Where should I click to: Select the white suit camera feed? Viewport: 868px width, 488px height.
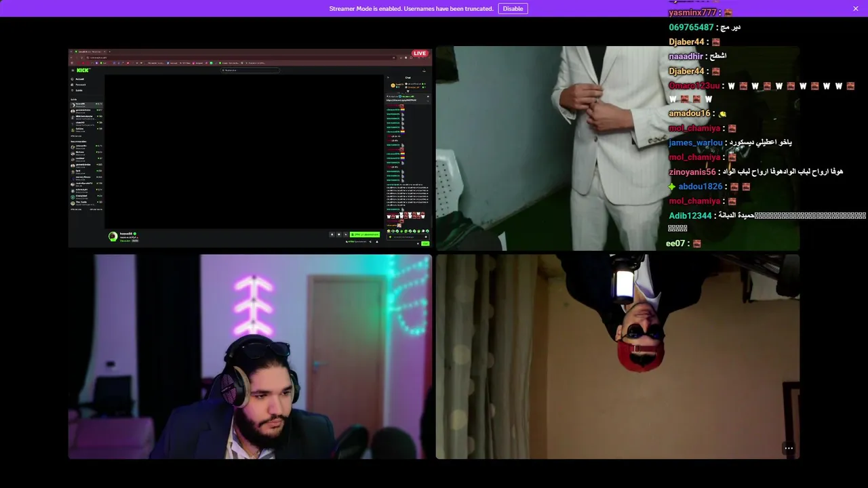point(618,148)
